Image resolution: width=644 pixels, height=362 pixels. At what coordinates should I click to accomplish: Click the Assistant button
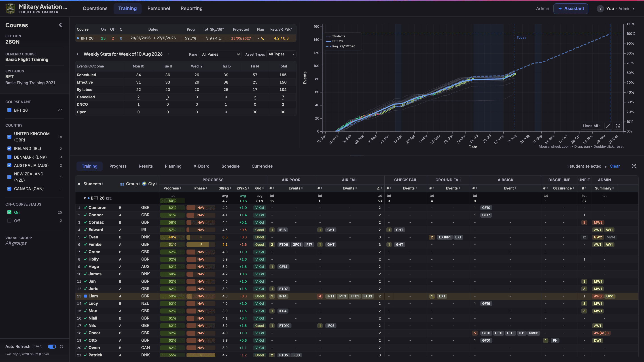571,8
